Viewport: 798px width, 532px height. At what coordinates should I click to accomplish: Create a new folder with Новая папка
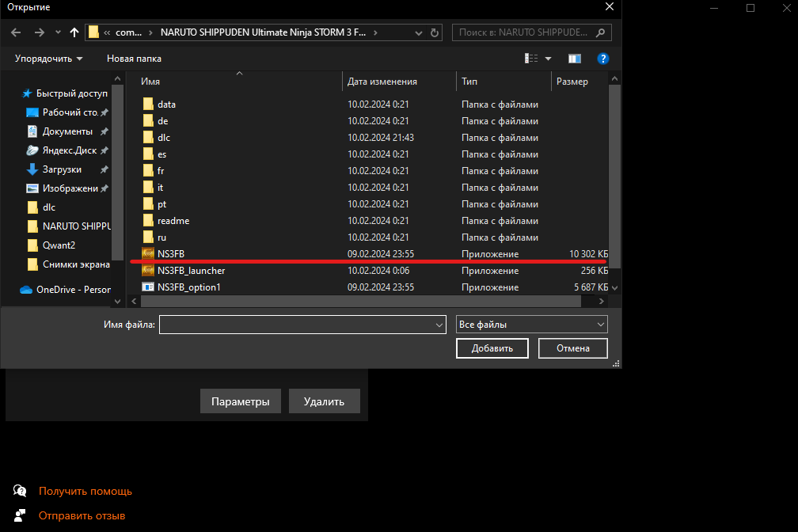point(134,59)
